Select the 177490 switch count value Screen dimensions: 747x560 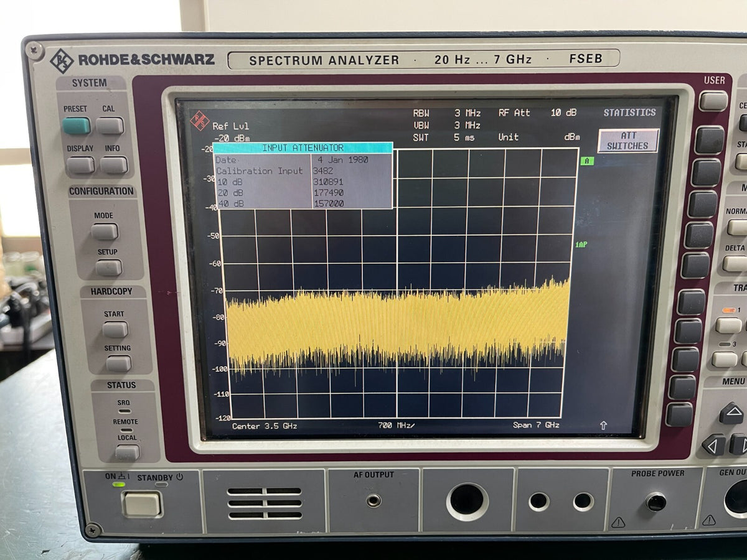328,192
